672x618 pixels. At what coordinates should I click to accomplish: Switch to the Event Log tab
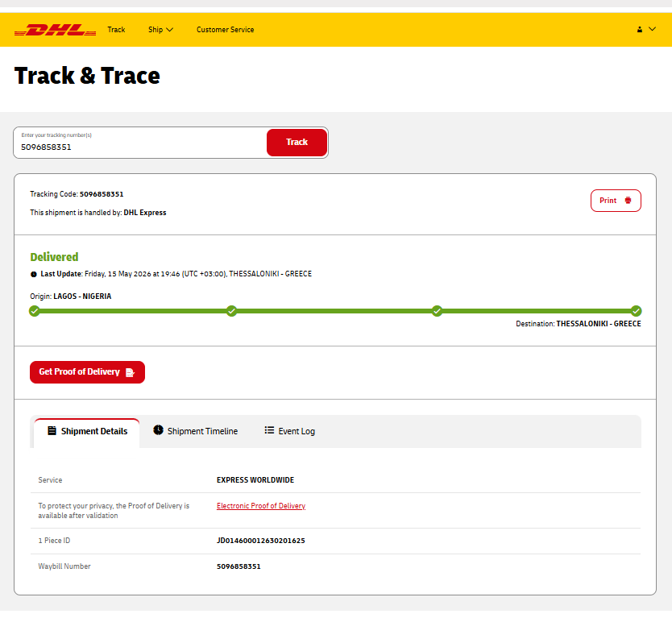tap(290, 431)
